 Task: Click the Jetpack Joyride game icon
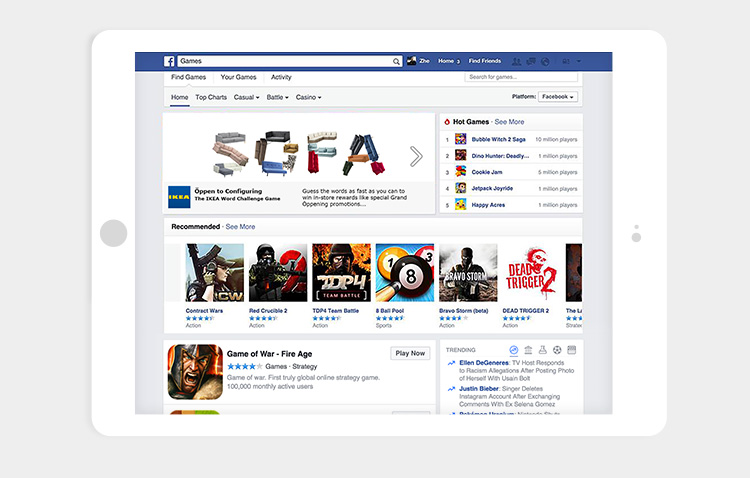click(461, 188)
